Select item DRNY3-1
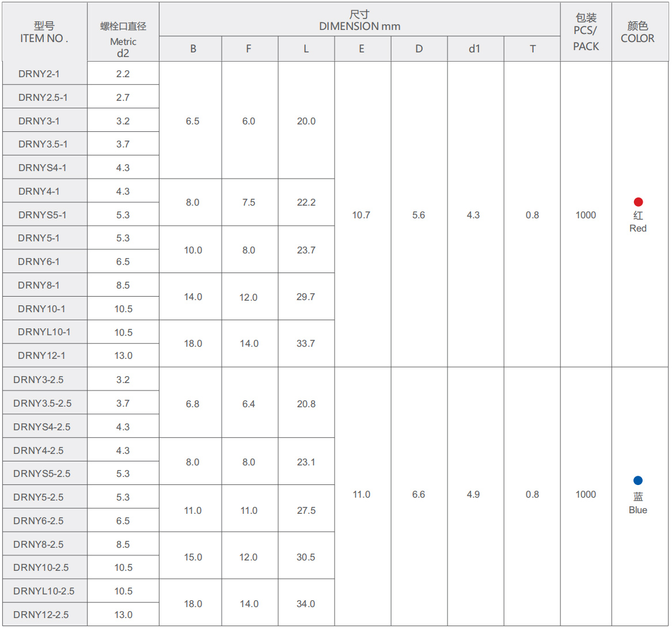The image size is (672, 629). click(39, 121)
